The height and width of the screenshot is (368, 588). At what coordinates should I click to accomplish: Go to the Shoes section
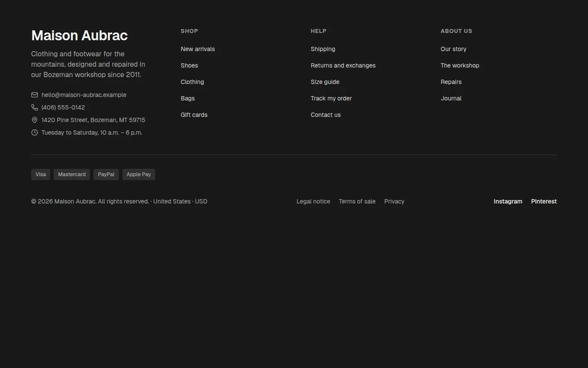tap(189, 65)
